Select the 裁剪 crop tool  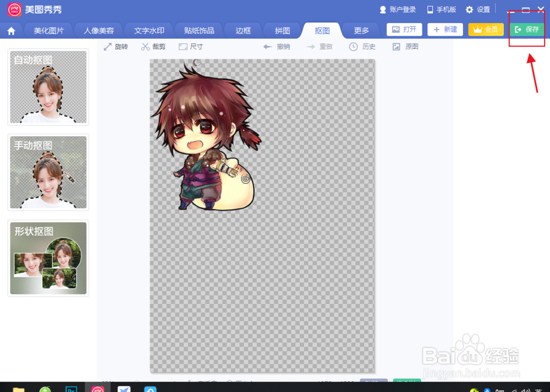click(x=153, y=47)
